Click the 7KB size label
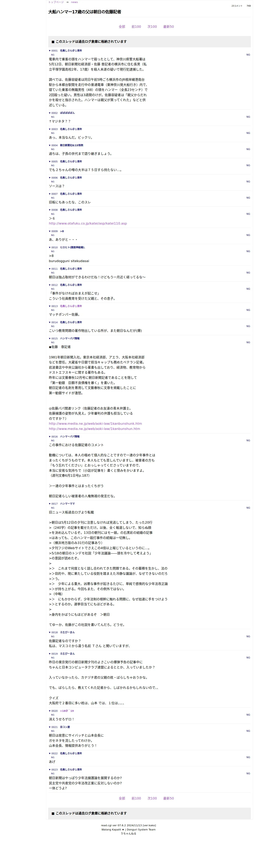 [x=249, y=6]
